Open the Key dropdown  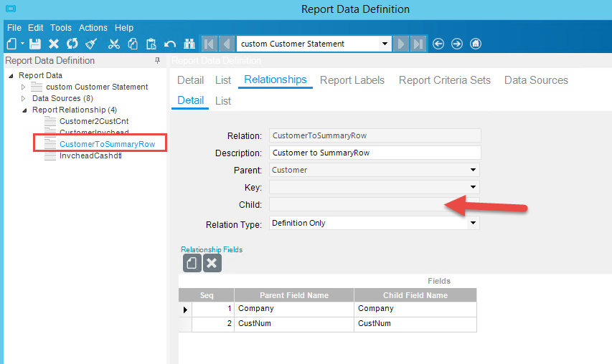pyautogui.click(x=473, y=187)
